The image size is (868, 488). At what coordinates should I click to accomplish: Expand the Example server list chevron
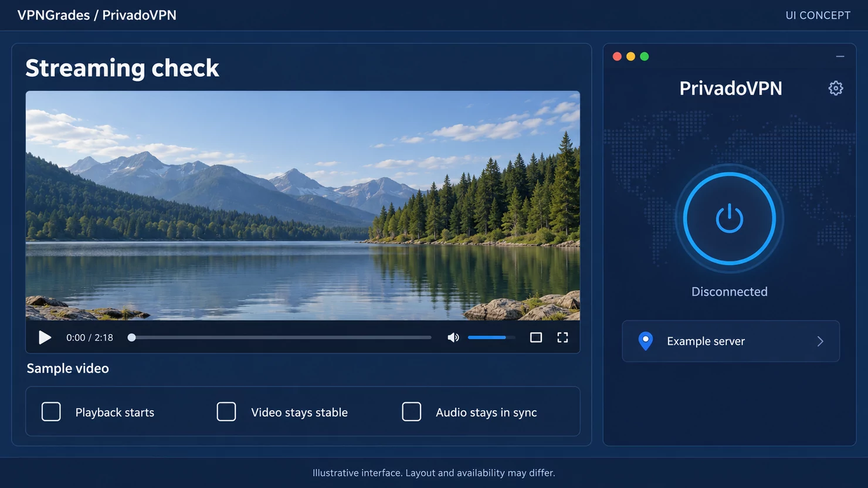[x=820, y=341]
